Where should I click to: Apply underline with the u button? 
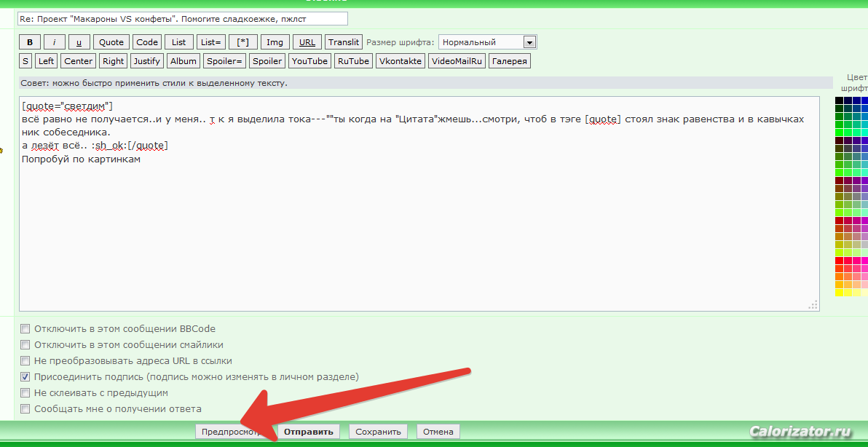tap(79, 42)
